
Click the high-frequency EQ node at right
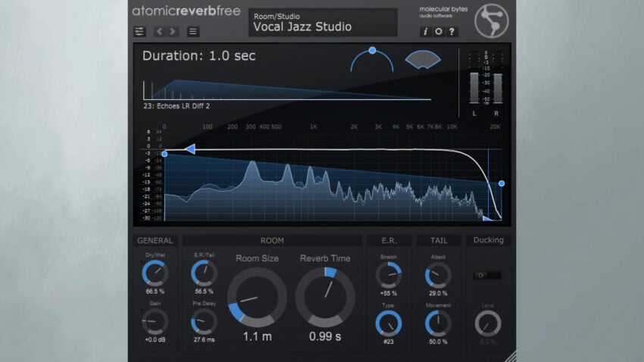pos(502,183)
